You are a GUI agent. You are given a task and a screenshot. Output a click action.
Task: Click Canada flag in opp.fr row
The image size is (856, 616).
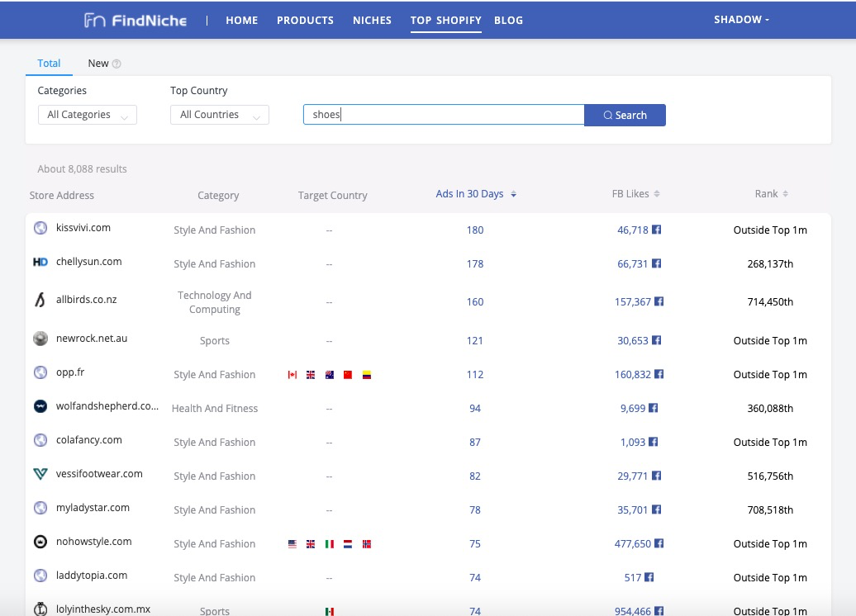292,375
